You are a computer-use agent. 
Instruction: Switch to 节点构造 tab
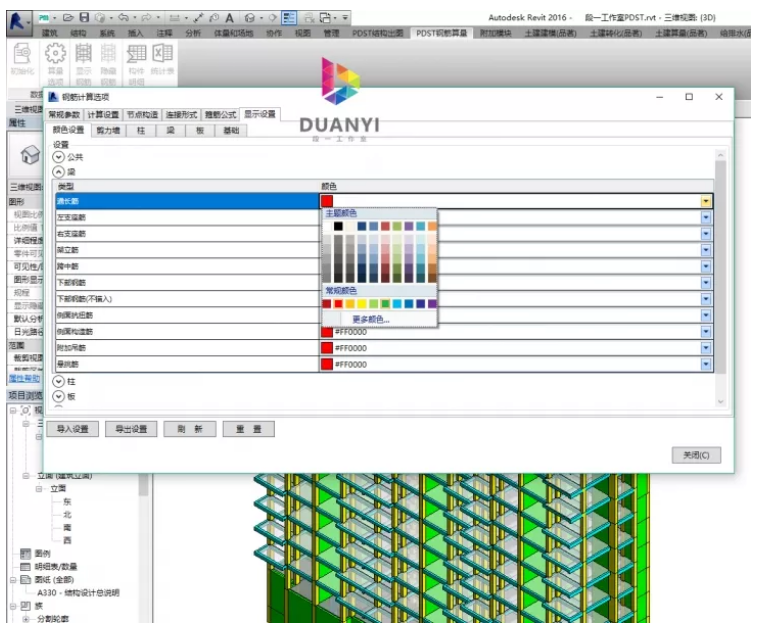142,114
